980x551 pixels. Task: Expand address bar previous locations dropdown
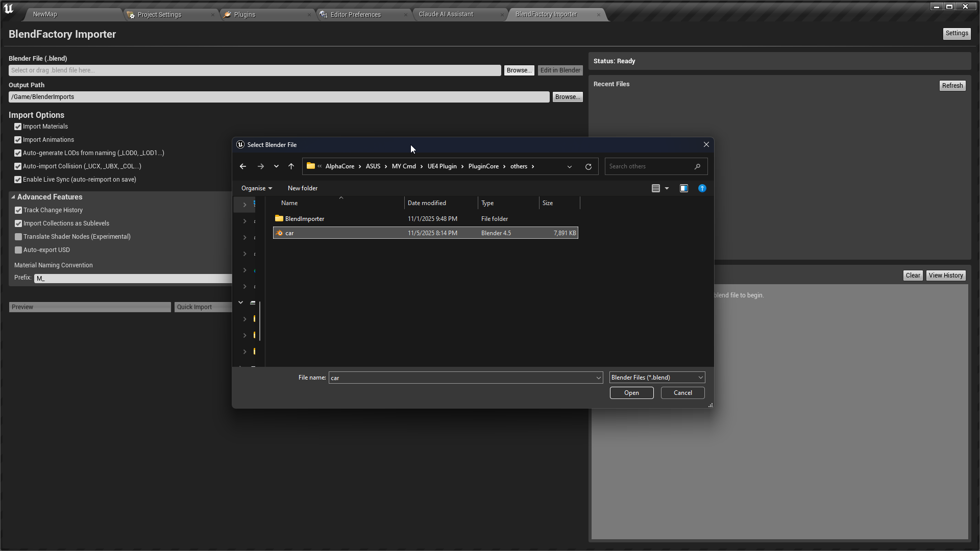click(570, 166)
